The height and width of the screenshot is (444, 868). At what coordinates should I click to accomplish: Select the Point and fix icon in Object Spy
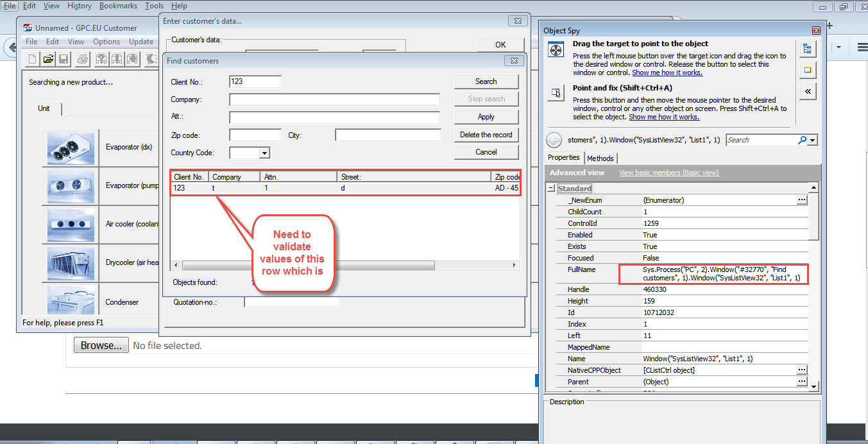click(x=556, y=92)
